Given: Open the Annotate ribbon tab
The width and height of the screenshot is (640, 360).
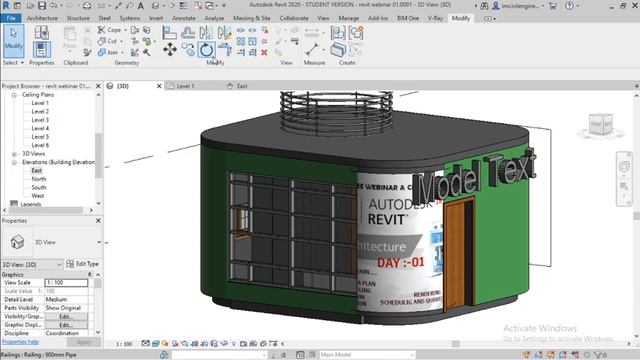Looking at the screenshot, I should tap(184, 18).
